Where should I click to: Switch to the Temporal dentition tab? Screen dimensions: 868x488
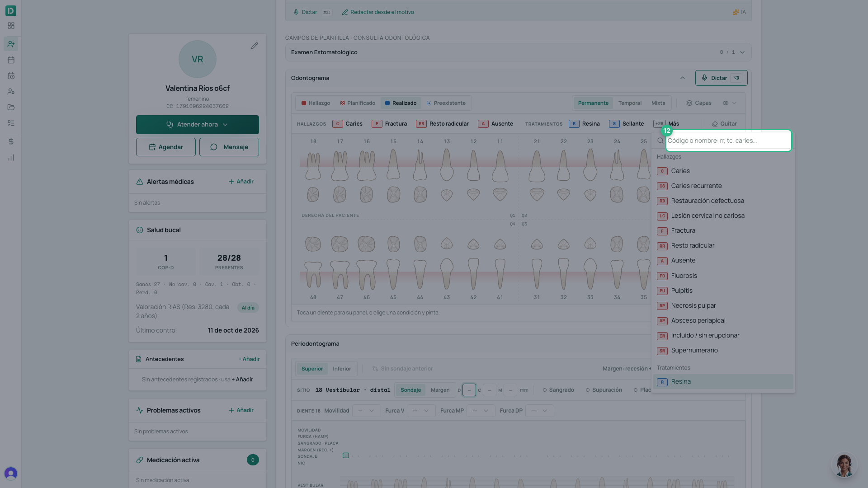630,103
